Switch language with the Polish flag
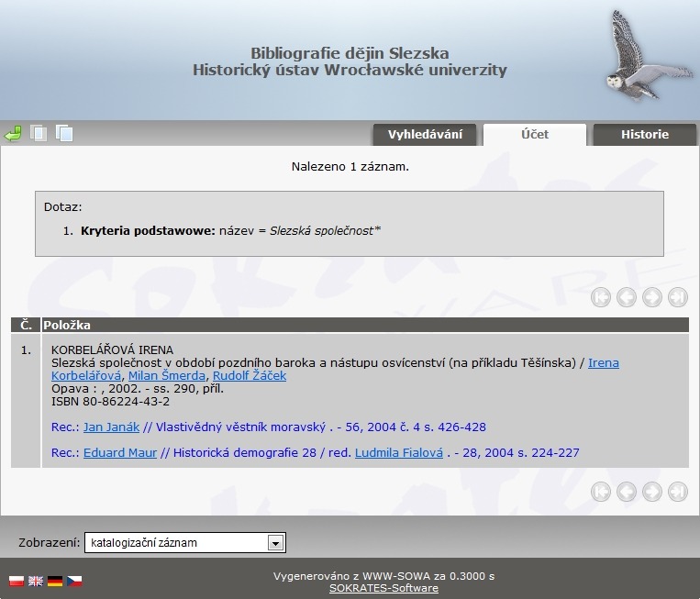Image resolution: width=700 pixels, height=599 pixels. pyautogui.click(x=16, y=581)
